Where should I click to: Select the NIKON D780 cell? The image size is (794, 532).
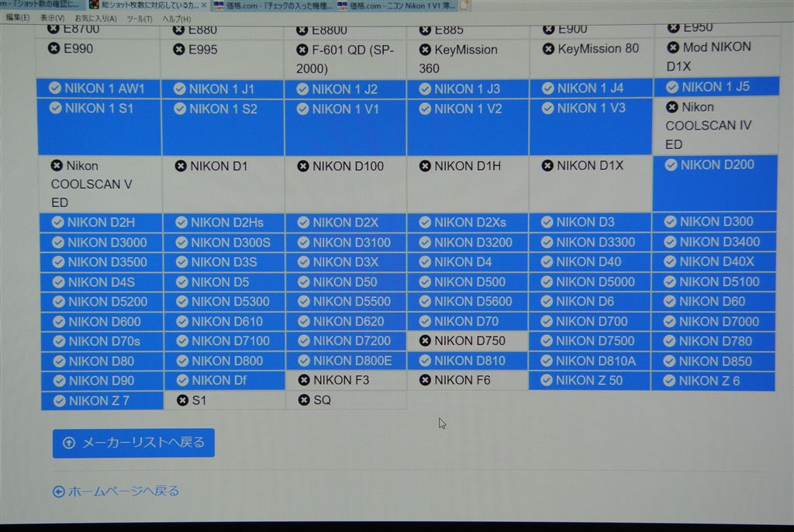(x=713, y=341)
